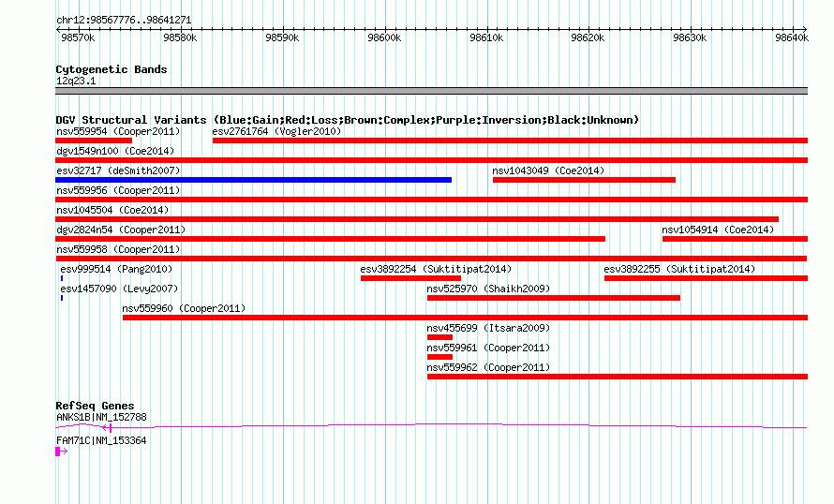Image resolution: width=834 pixels, height=504 pixels.
Task: Click the RefSeq Genes track title
Action: coord(96,406)
